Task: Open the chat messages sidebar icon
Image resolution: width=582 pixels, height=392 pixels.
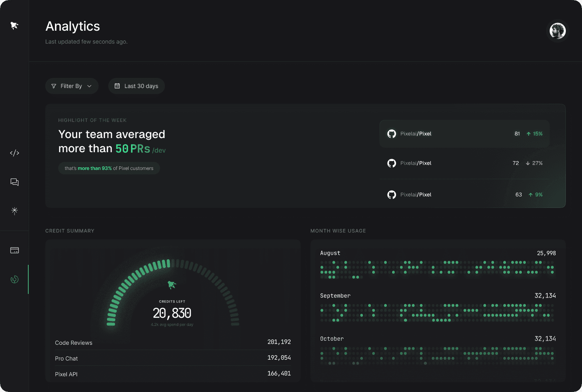Action: [15, 182]
